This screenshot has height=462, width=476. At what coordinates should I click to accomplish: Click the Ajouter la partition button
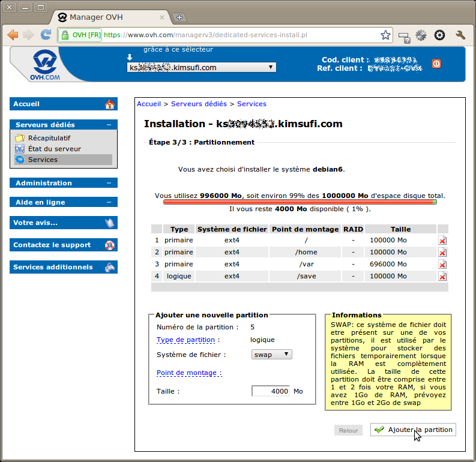(x=413, y=430)
